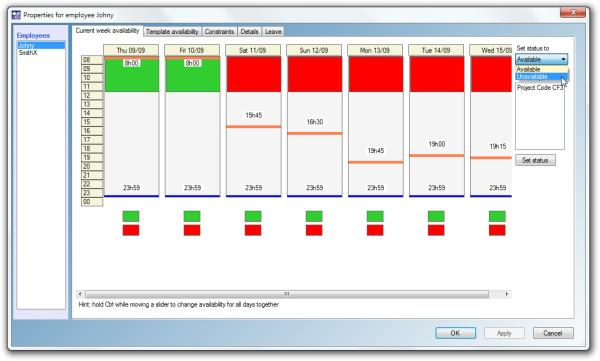Click green swatch under Fri 10/09
Viewport: 600px width, 361px height.
point(192,216)
